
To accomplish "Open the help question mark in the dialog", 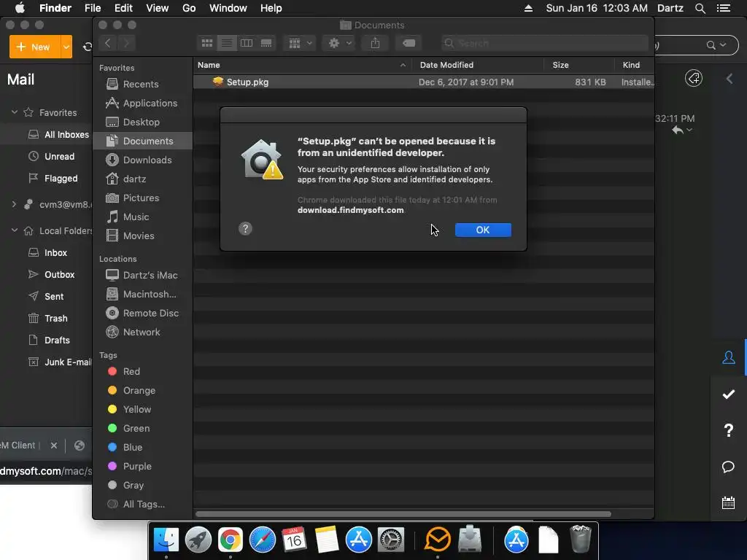I will point(245,228).
